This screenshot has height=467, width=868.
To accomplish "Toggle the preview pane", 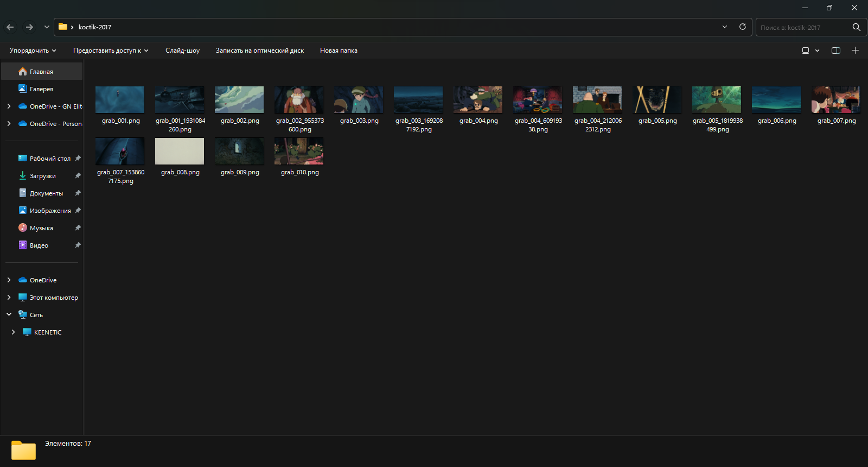I will (836, 51).
